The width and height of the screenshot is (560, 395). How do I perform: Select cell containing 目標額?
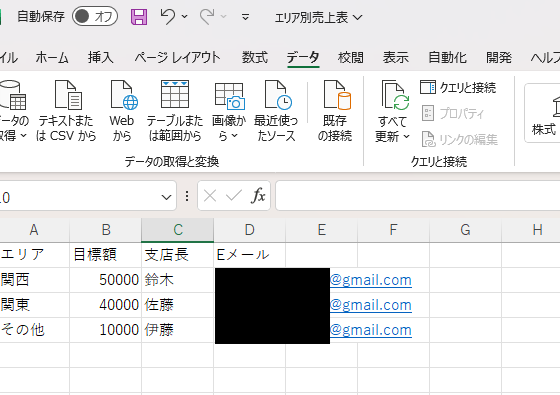pos(106,255)
